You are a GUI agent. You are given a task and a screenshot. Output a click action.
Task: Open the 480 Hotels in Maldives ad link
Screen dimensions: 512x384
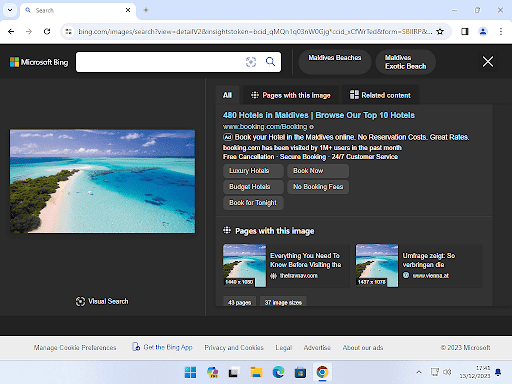(319, 115)
